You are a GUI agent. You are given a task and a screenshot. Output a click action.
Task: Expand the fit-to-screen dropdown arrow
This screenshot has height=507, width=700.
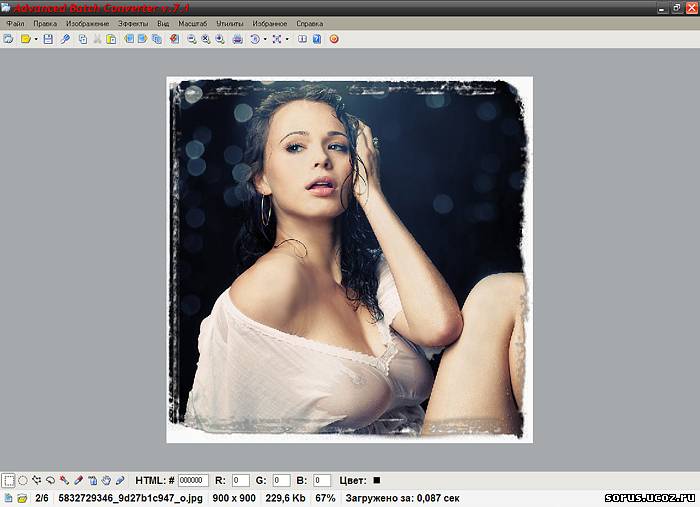(287, 39)
